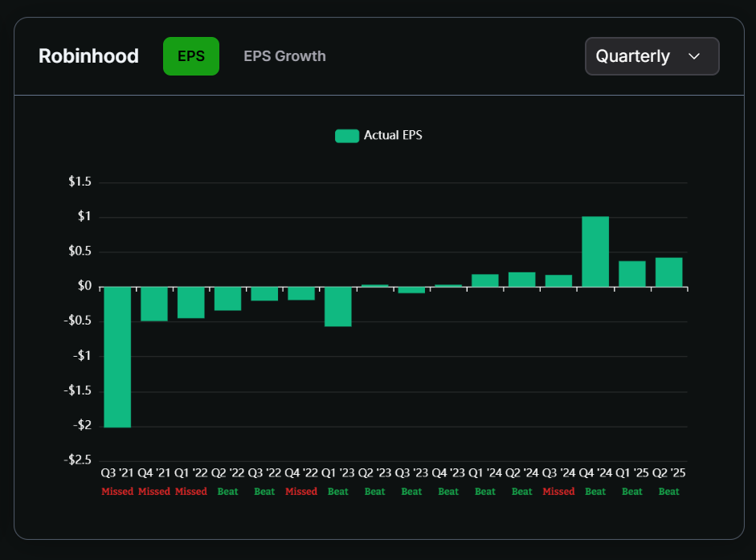The width and height of the screenshot is (756, 560).
Task: Toggle the Actual EPS legend swatch
Action: (x=346, y=136)
